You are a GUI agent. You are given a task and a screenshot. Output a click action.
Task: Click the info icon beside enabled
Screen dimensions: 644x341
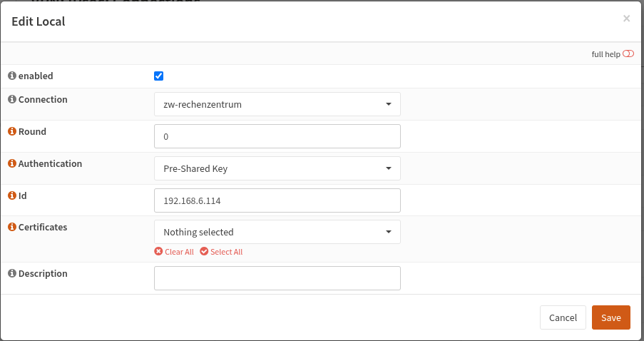11,76
